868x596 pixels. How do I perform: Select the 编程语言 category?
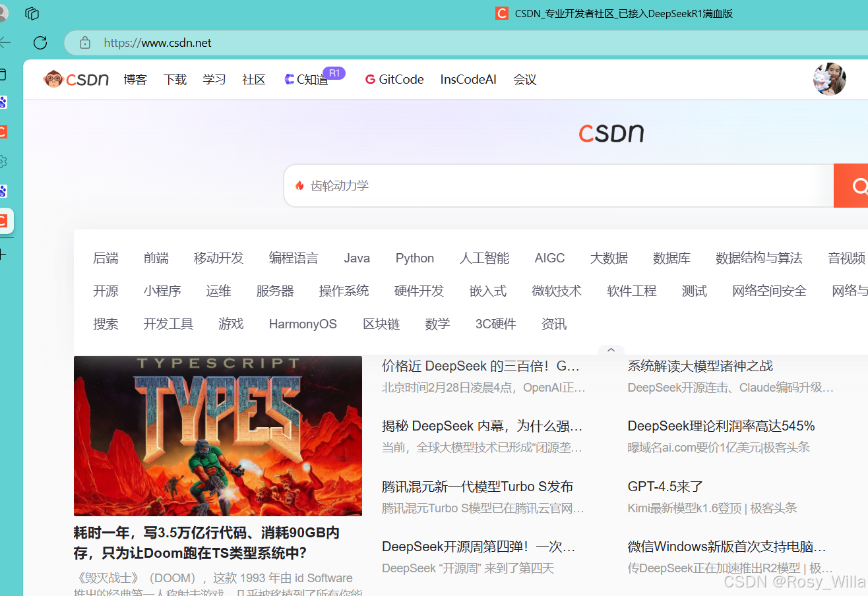click(x=294, y=258)
